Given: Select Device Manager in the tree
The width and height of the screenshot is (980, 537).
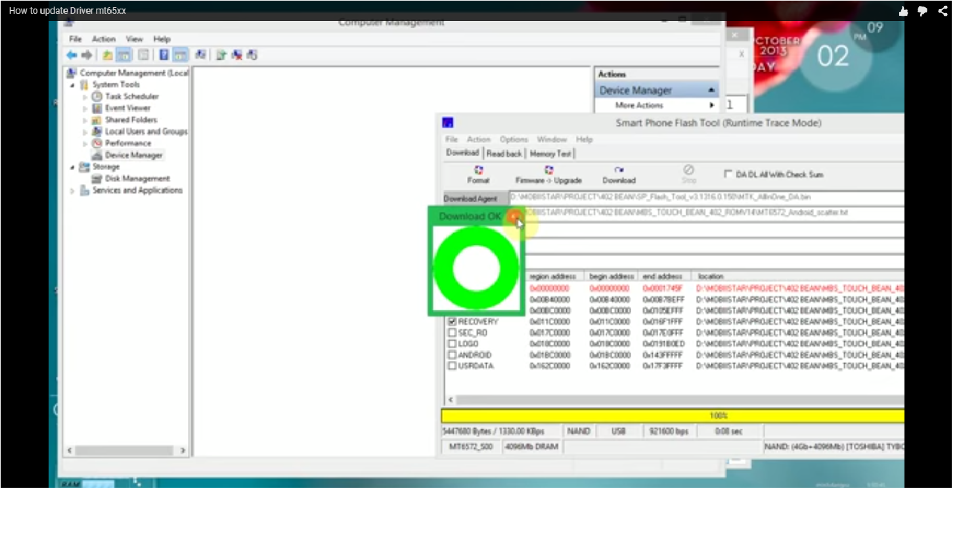Looking at the screenshot, I should click(x=133, y=156).
